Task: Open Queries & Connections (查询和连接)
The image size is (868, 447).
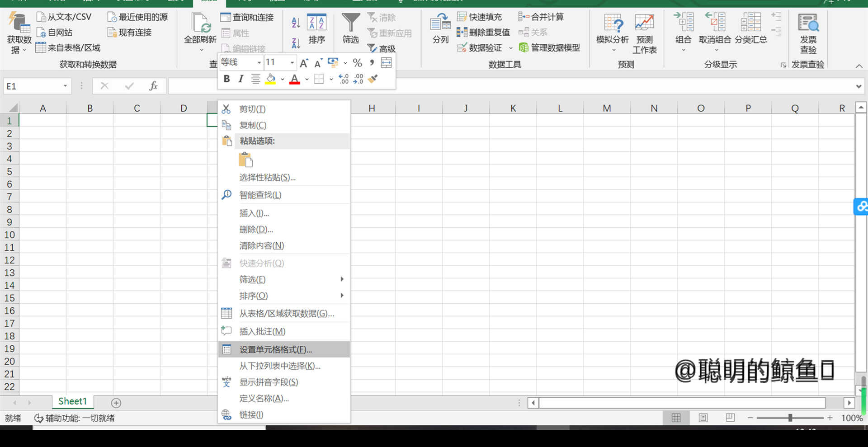Action: (247, 18)
